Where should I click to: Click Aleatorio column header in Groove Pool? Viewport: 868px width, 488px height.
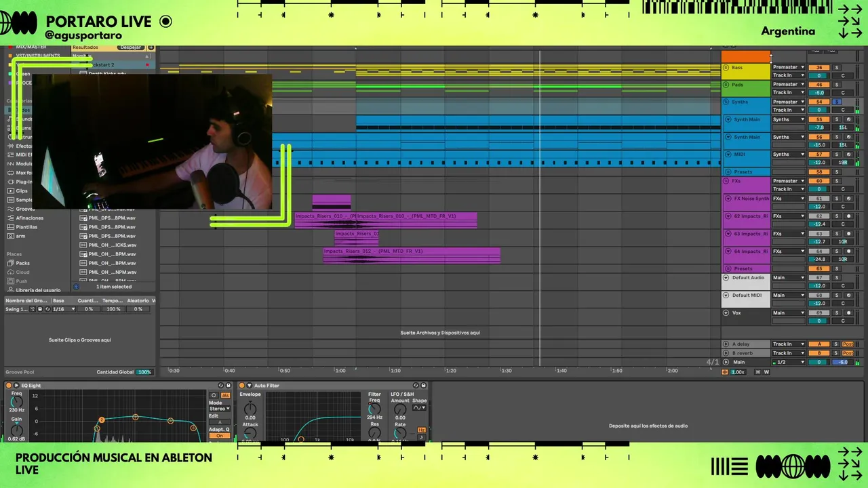coord(138,301)
